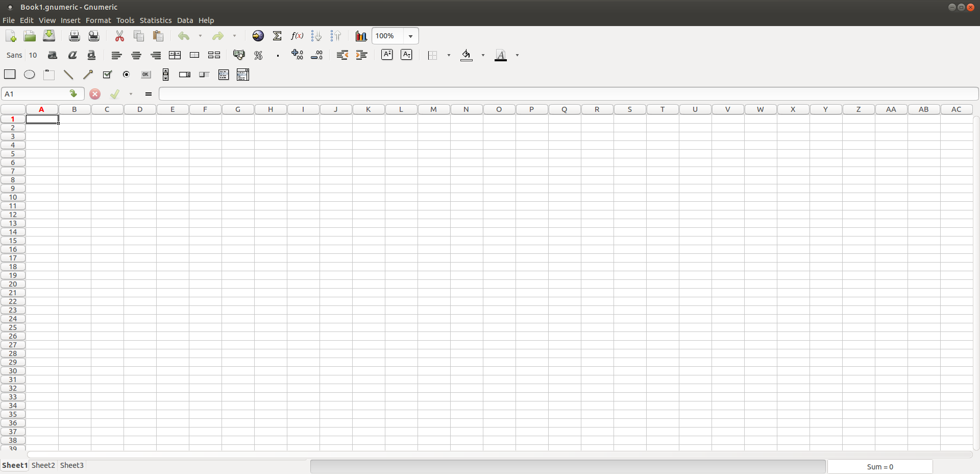
Task: Toggle italic text formatting
Action: 72,55
